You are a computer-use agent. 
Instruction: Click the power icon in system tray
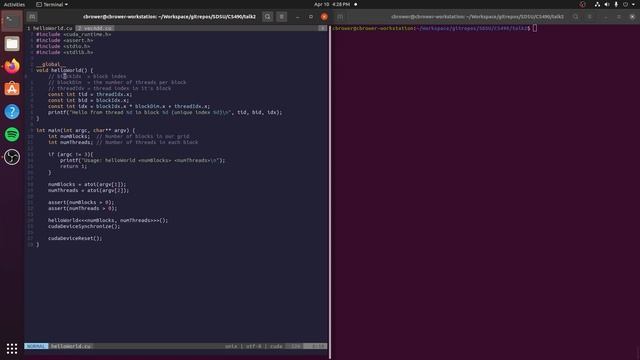click(x=625, y=4)
